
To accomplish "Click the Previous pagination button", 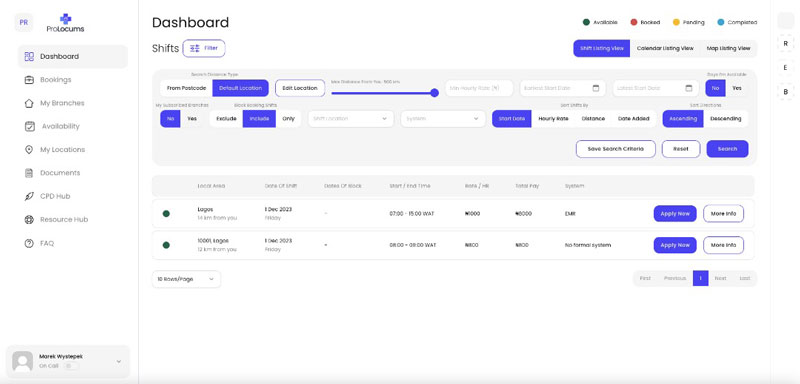I will (674, 278).
